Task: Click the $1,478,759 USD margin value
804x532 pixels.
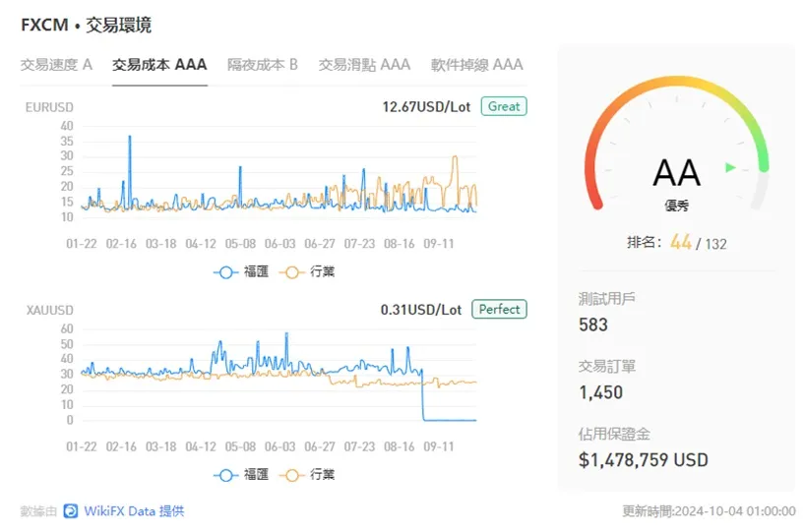Action: pyautogui.click(x=644, y=460)
